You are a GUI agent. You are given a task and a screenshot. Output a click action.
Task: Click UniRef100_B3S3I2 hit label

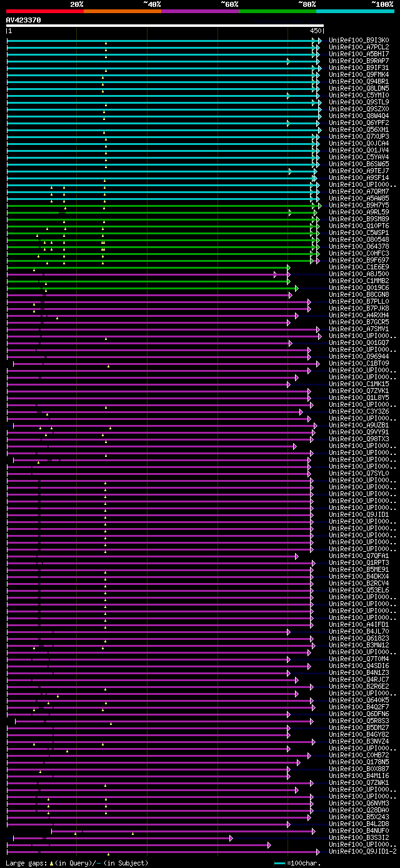(x=359, y=838)
